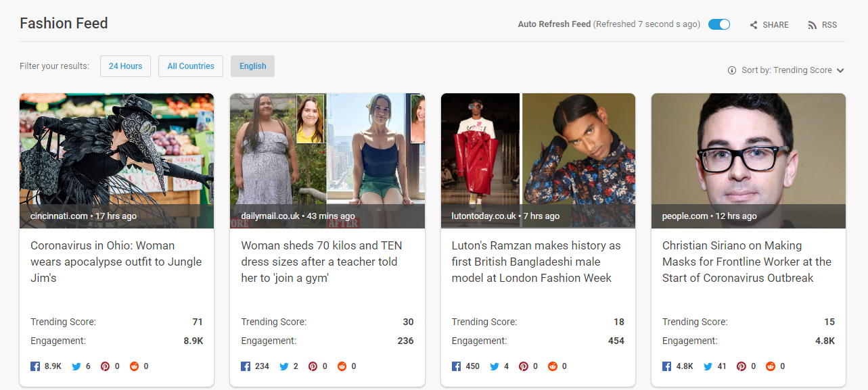This screenshot has height=390, width=868.
Task: Open the Coronavirus in Ohio article headline
Action: pos(116,262)
